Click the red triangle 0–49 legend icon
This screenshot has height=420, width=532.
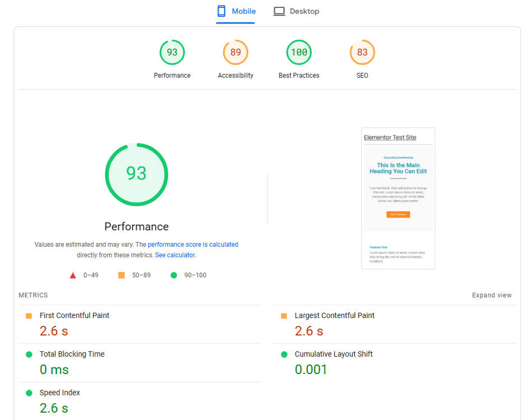(x=73, y=275)
